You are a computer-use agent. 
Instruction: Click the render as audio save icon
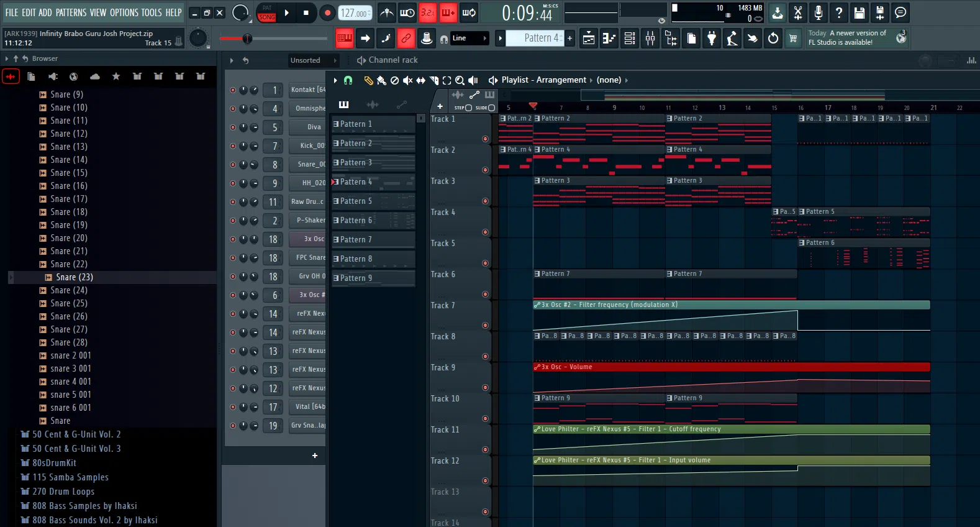[880, 12]
